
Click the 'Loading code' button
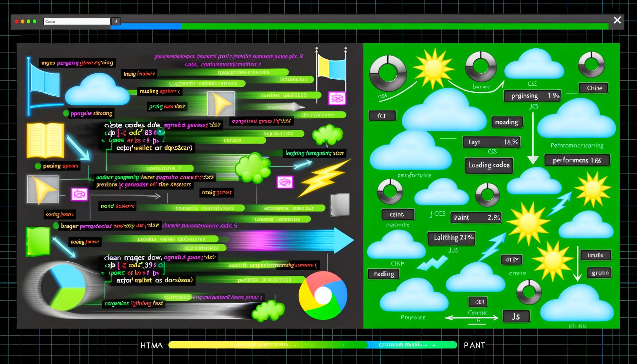[488, 165]
